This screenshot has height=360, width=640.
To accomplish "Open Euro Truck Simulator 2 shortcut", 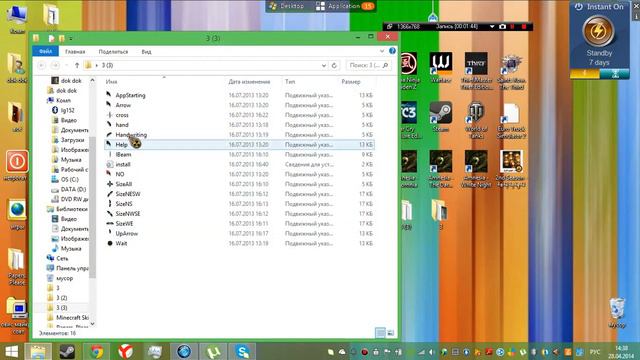I will point(511,120).
